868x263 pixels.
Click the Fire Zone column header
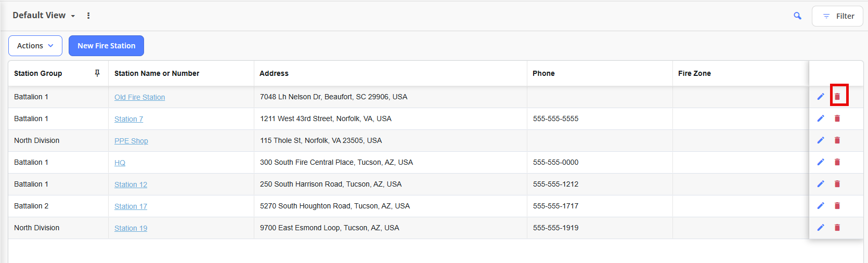click(694, 73)
